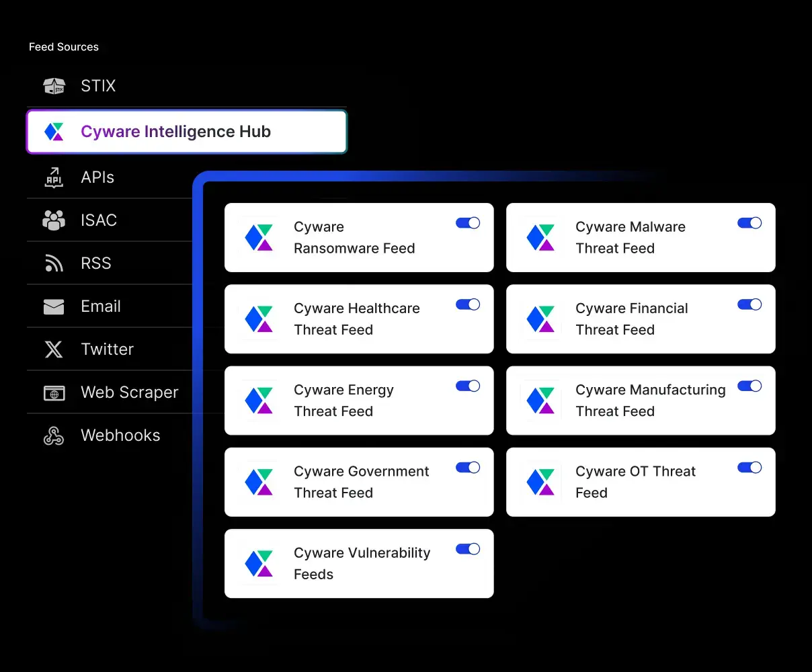This screenshot has height=672, width=812.
Task: Click the Cyware Manufacturing Threat Feed title
Action: 651,401
